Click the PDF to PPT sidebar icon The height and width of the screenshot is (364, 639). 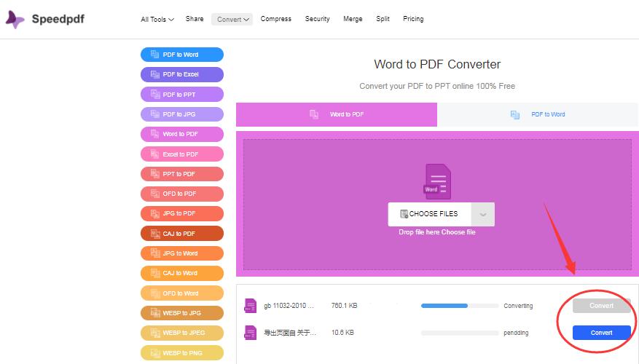[x=155, y=95]
